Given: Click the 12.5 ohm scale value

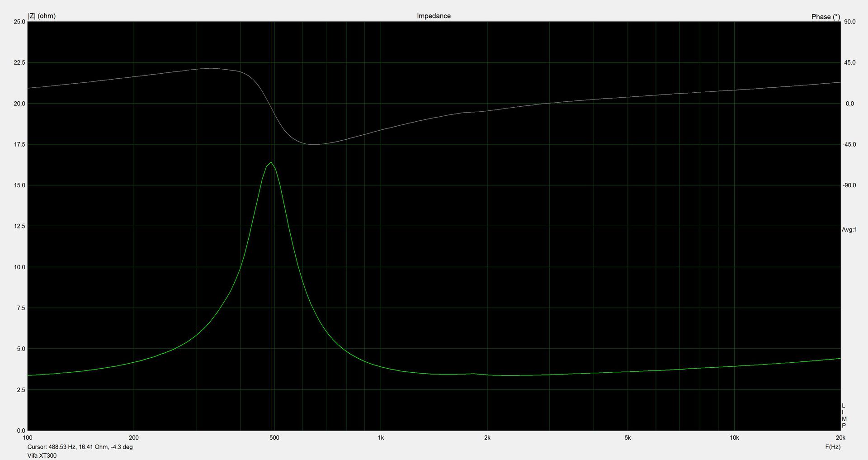Looking at the screenshot, I should coord(19,226).
